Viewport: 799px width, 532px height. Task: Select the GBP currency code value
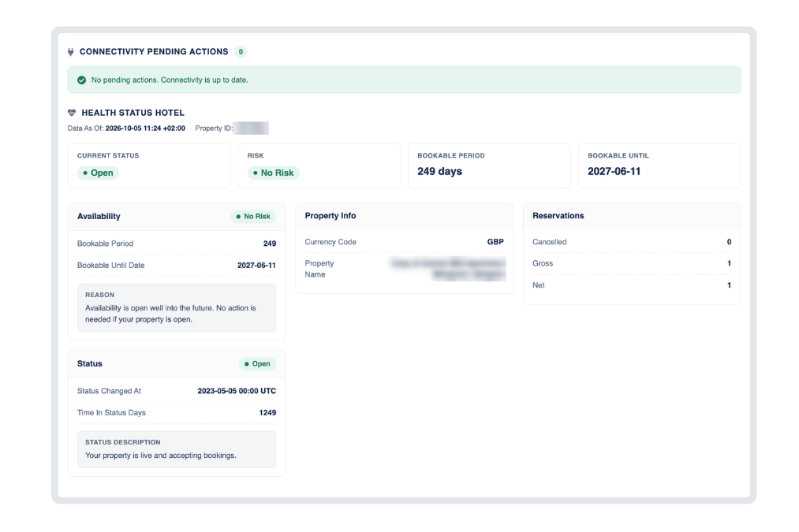[x=495, y=242]
